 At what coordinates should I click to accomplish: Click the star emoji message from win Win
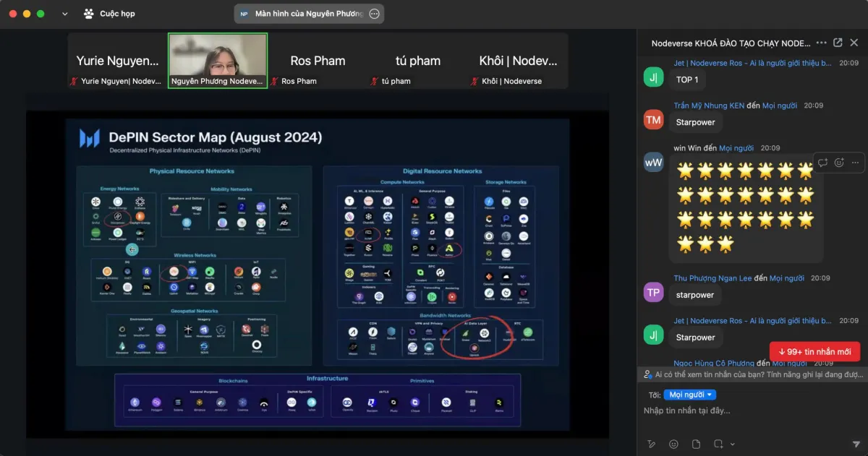tap(746, 209)
